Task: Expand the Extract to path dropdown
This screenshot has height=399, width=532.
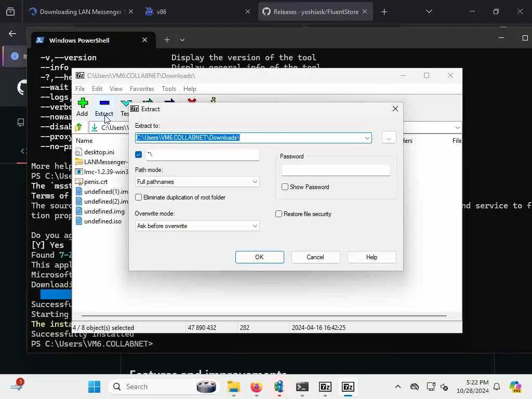Action: tap(367, 138)
